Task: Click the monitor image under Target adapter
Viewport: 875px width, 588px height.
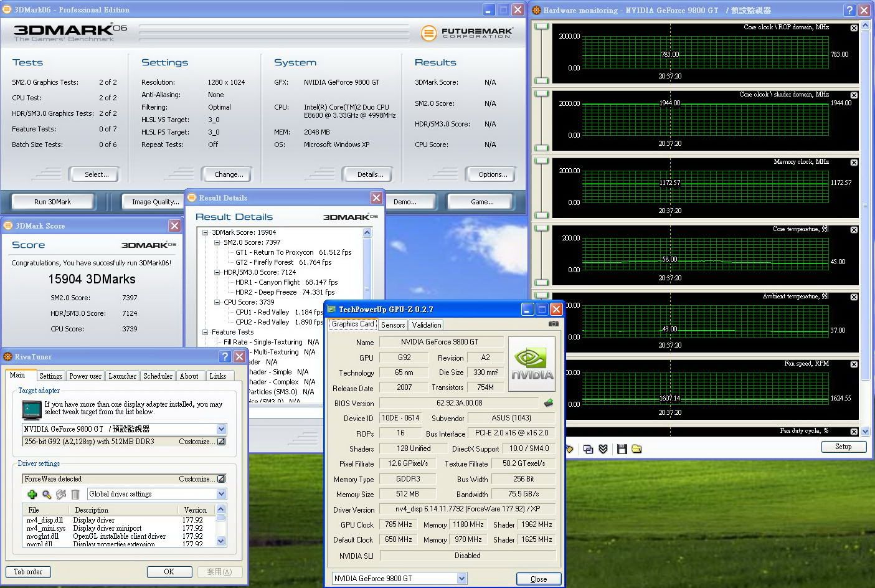Action: click(x=31, y=410)
